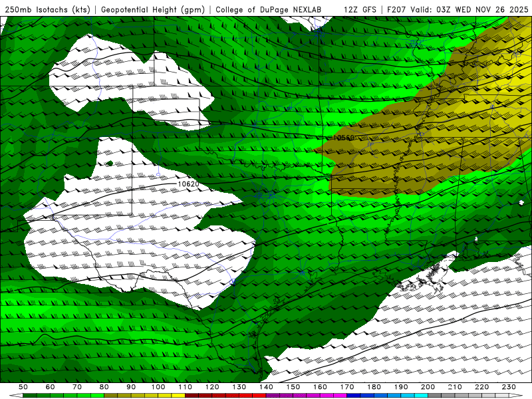The height and width of the screenshot is (399, 532).
Task: Select the darkest green swatch starting at 50
Action: pyautogui.click(x=30, y=396)
